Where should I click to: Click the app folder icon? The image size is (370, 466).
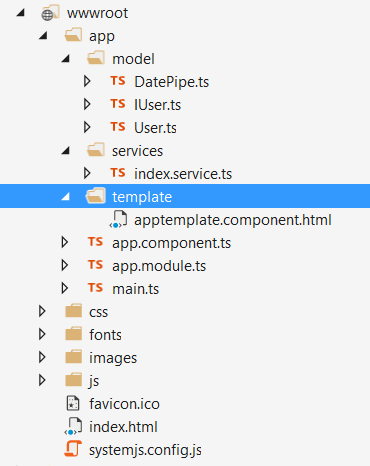73,35
